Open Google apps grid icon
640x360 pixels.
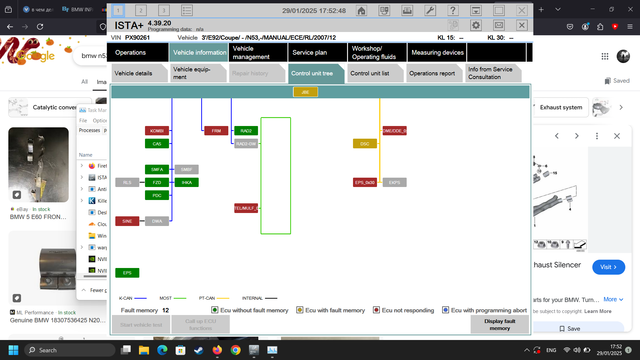click(605, 56)
